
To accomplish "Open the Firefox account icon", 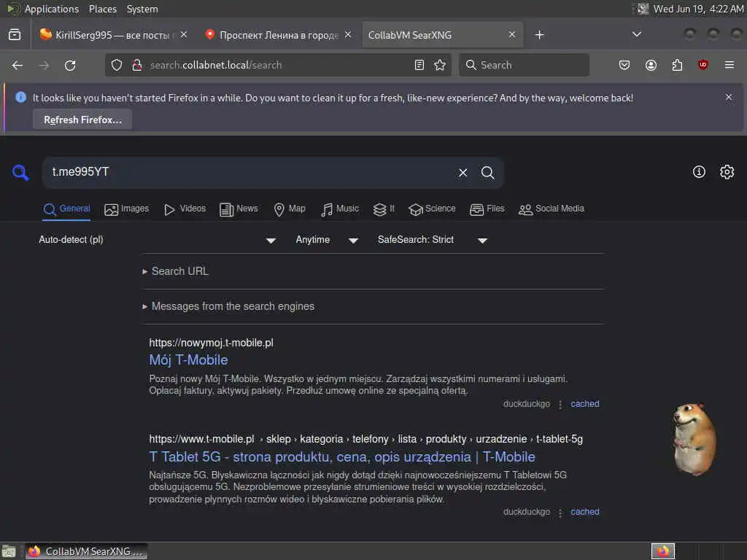I will coord(651,65).
